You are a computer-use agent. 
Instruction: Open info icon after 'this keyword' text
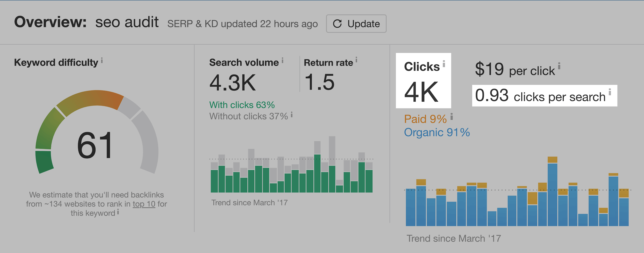pos(118,212)
